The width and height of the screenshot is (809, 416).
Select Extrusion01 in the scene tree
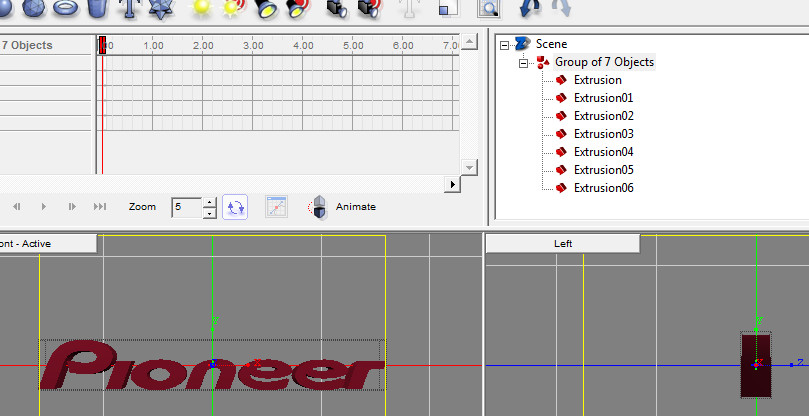[603, 98]
